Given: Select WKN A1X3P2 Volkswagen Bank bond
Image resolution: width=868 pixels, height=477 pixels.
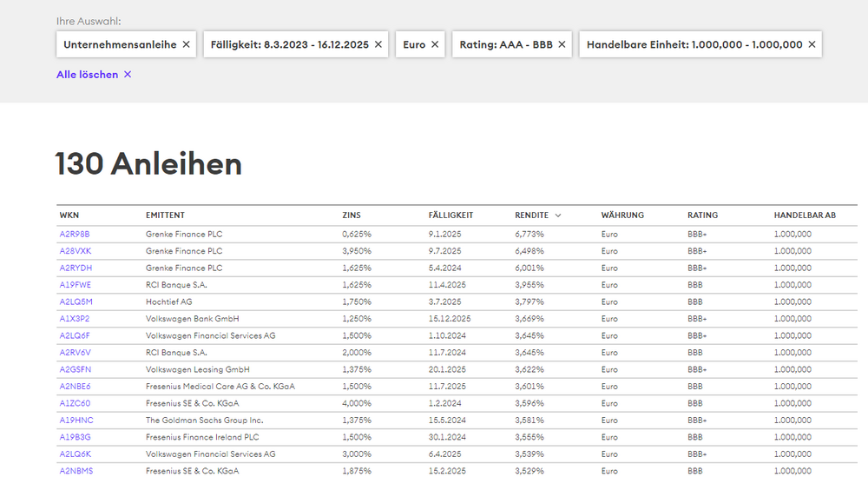Looking at the screenshot, I should click(75, 319).
